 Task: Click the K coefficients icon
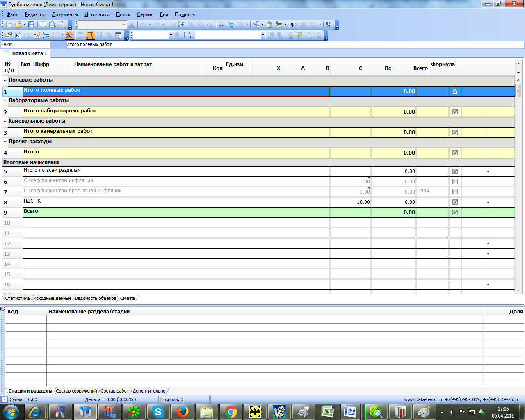pyautogui.click(x=18, y=35)
